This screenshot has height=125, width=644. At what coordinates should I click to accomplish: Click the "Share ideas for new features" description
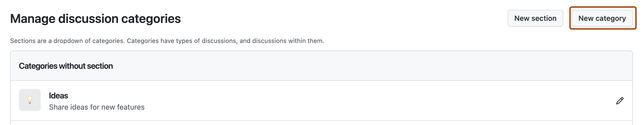[97, 107]
